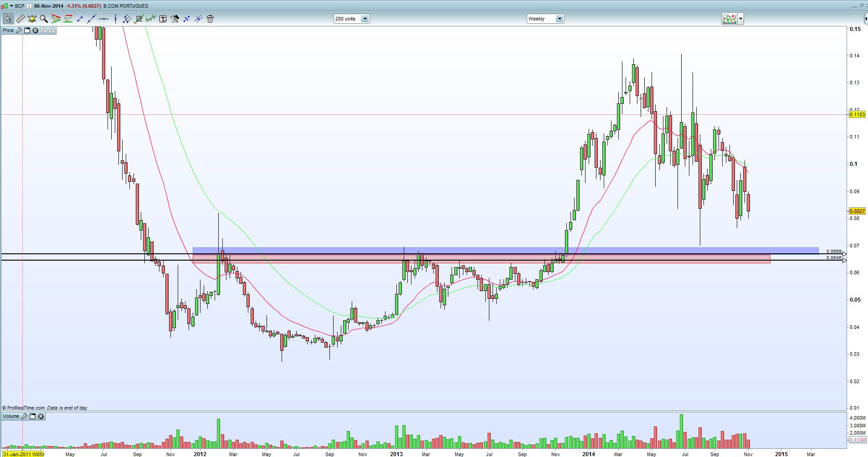Expand the Weekly timeframe dropdown
This screenshot has height=457, width=868.
(x=545, y=19)
